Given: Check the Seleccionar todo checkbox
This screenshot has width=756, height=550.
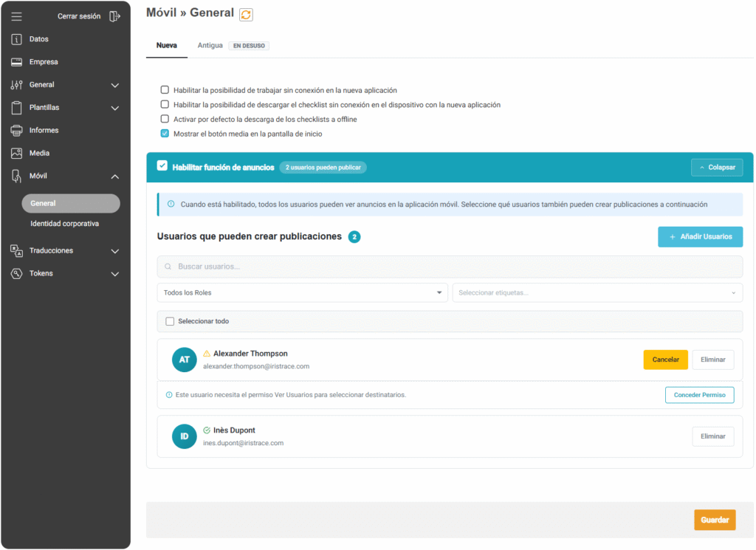Looking at the screenshot, I should [x=170, y=321].
